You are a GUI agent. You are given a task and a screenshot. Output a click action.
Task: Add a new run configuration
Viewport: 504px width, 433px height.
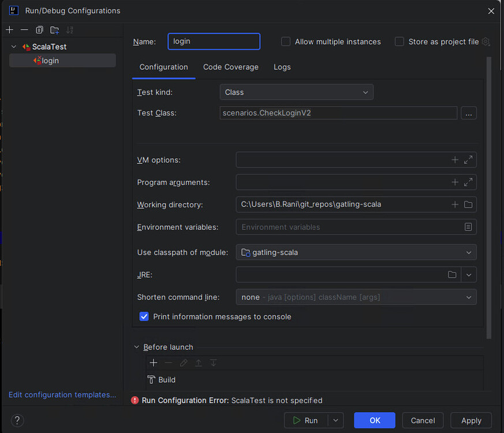pos(9,29)
